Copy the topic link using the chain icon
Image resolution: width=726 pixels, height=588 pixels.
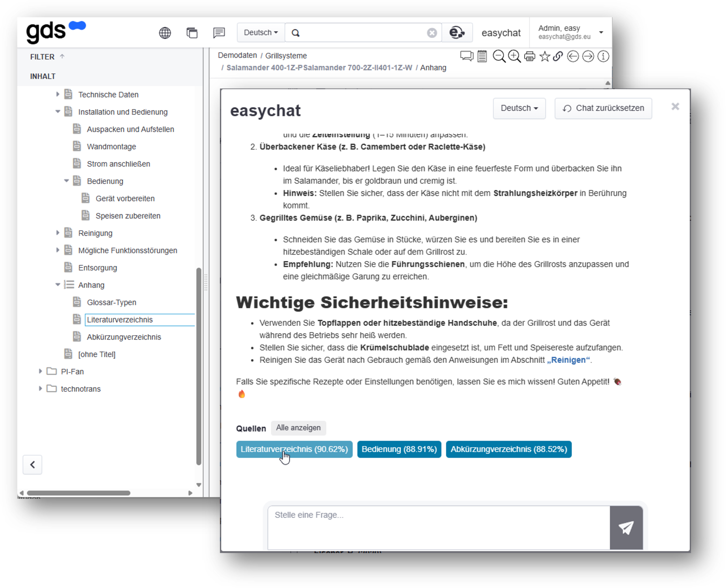pos(558,56)
